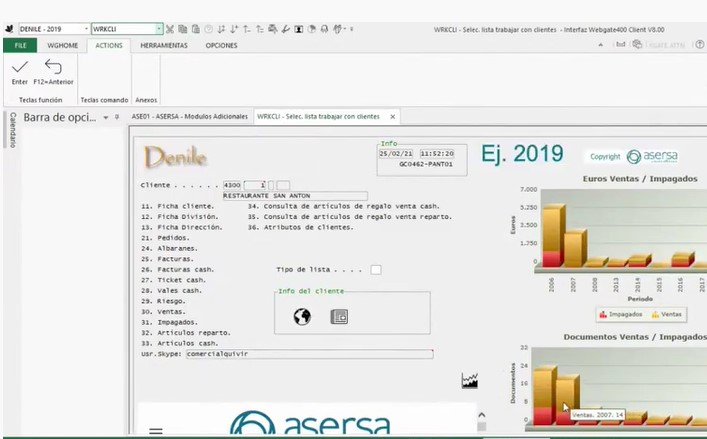The height and width of the screenshot is (439, 707).
Task: Collapse the ribbon with the up chevron
Action: (601, 45)
